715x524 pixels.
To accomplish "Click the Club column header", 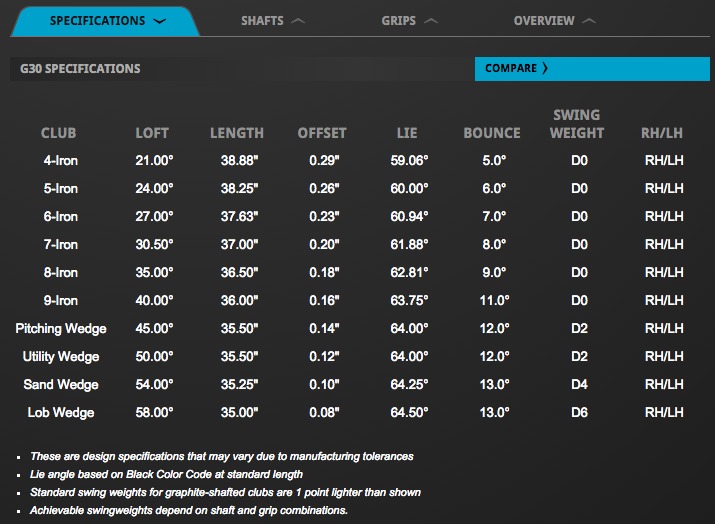I will 58,133.
